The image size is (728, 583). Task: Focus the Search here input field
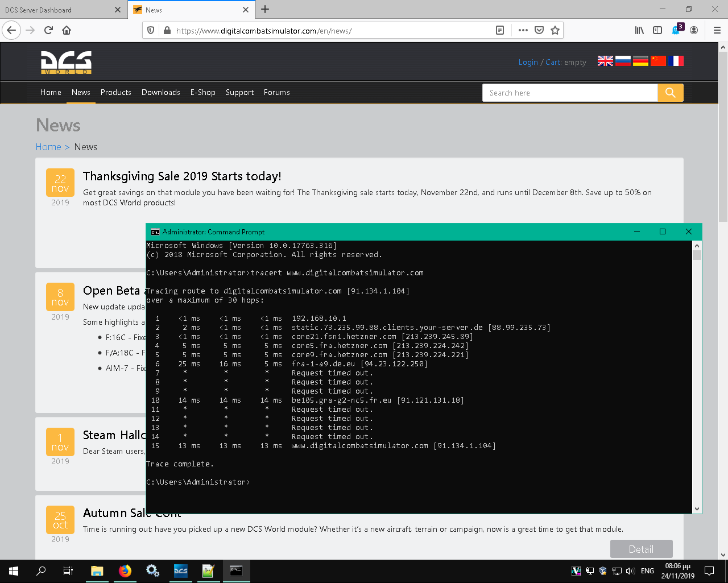tap(570, 93)
